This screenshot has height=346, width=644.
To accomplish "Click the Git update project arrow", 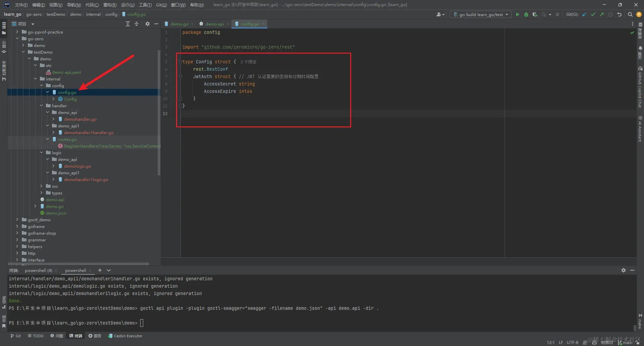I will [x=584, y=14].
